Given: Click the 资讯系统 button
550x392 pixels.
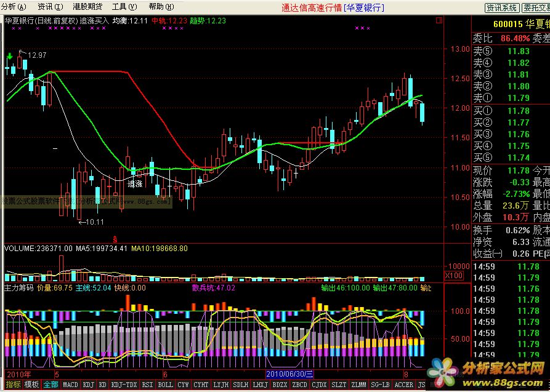Looking at the screenshot, I should point(501,8).
